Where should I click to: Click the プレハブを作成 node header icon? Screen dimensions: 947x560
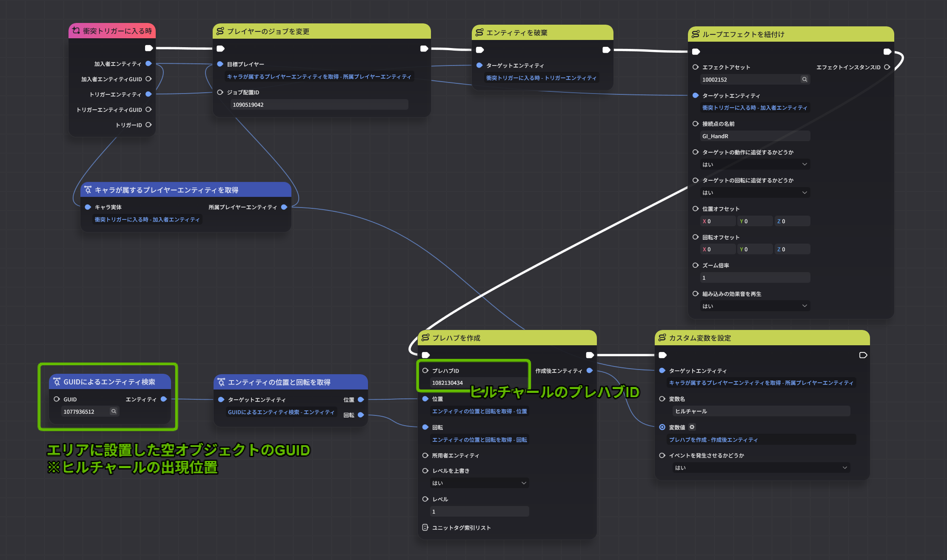tap(425, 338)
